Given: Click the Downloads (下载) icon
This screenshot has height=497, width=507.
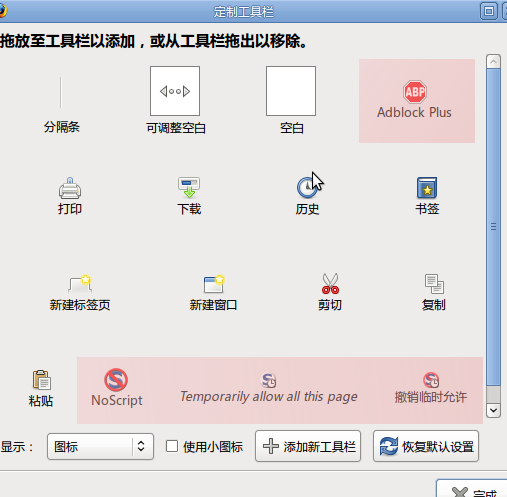Looking at the screenshot, I should 189,188.
